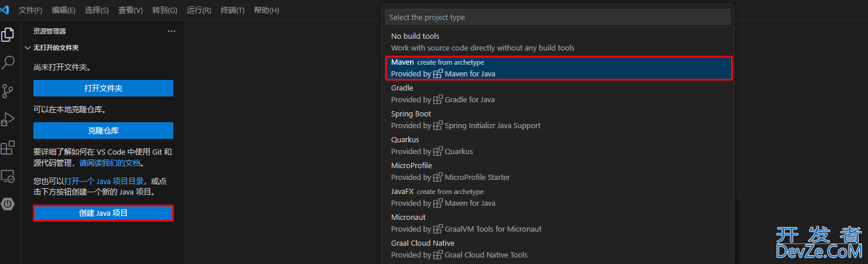Choose the Gradle project type
The height and width of the screenshot is (264, 868).
coord(558,94)
